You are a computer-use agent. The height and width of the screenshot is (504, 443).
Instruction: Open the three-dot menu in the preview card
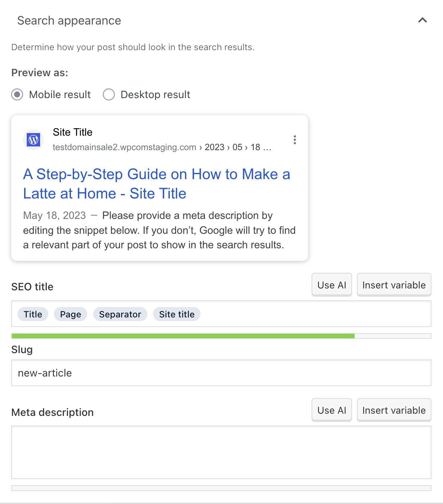(294, 140)
